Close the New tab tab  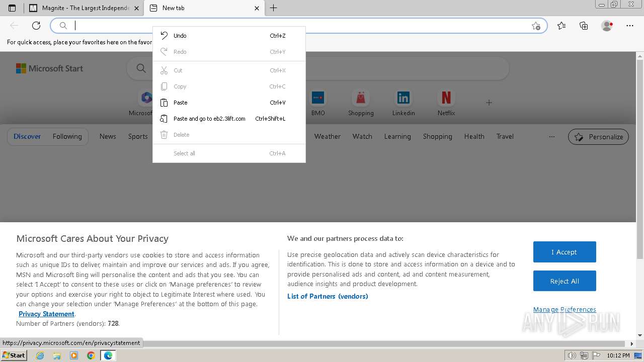[x=257, y=8]
